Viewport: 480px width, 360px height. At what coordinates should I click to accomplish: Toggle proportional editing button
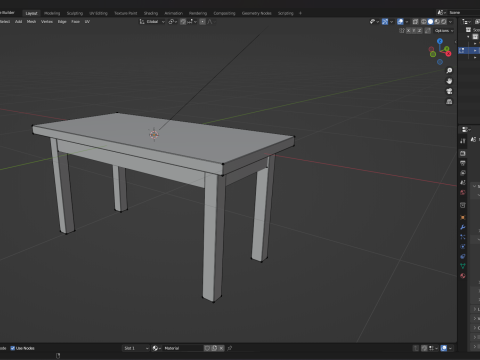click(202, 22)
